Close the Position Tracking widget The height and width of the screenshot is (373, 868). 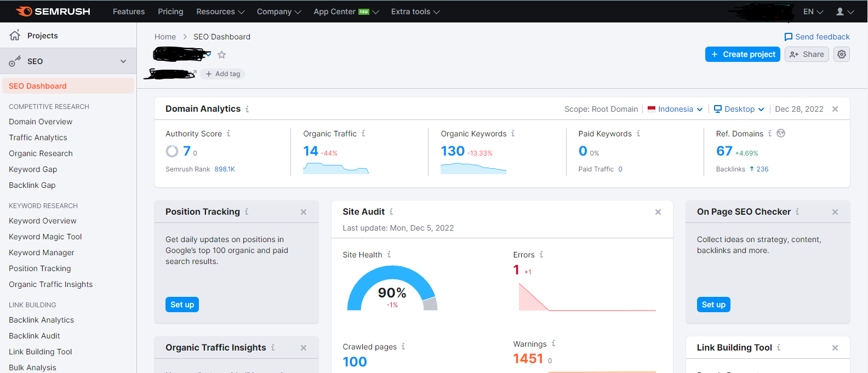tap(304, 212)
